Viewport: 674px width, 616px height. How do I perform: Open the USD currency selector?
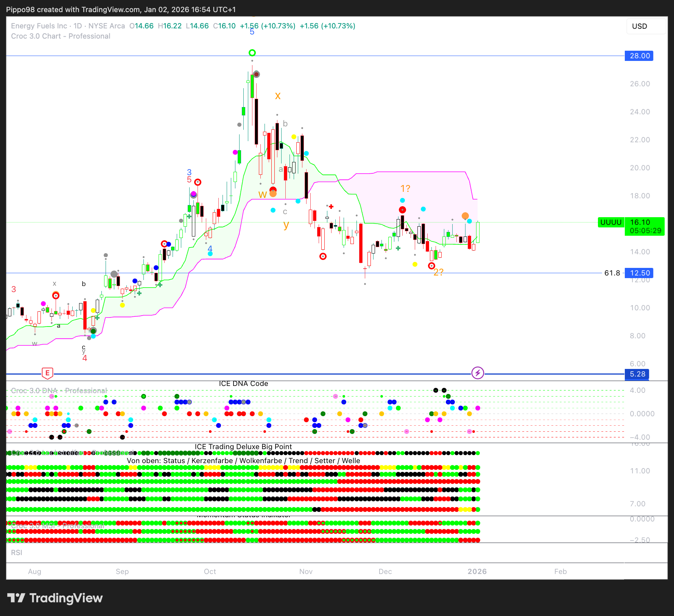click(x=646, y=26)
